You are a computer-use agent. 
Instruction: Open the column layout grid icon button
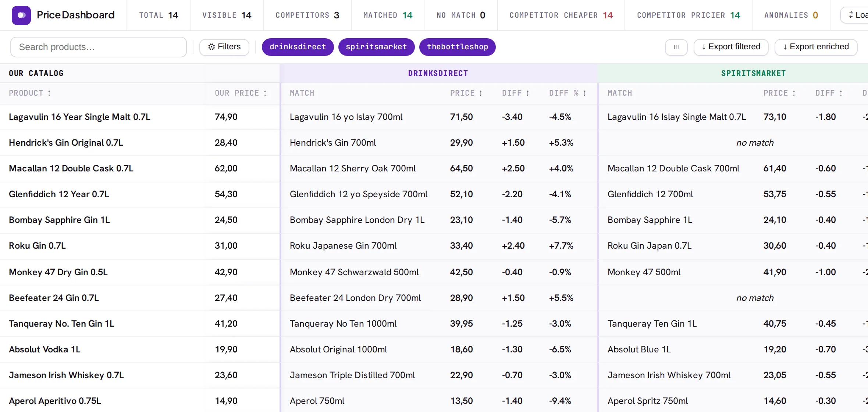[676, 47]
